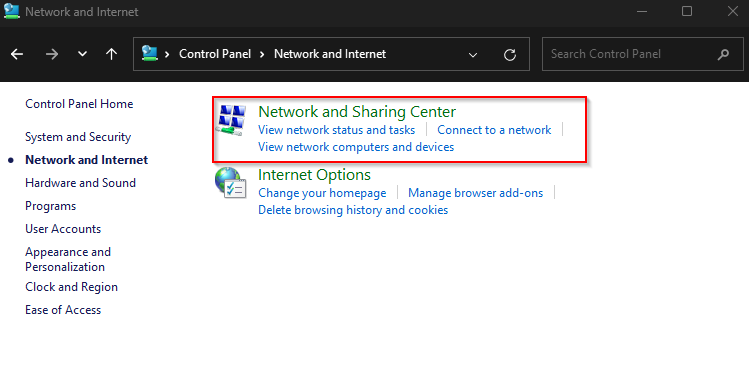Click Manage browser add-ons
This screenshot has width=749, height=371.
475,193
